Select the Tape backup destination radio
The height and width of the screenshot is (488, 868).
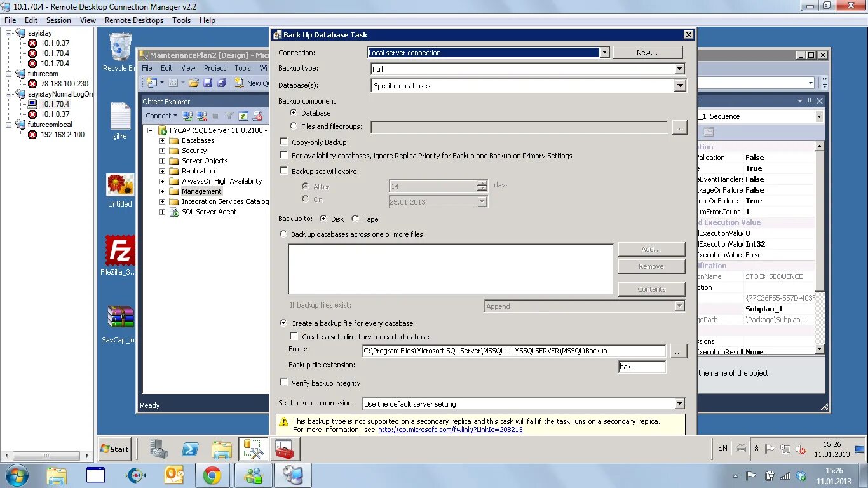tap(355, 219)
